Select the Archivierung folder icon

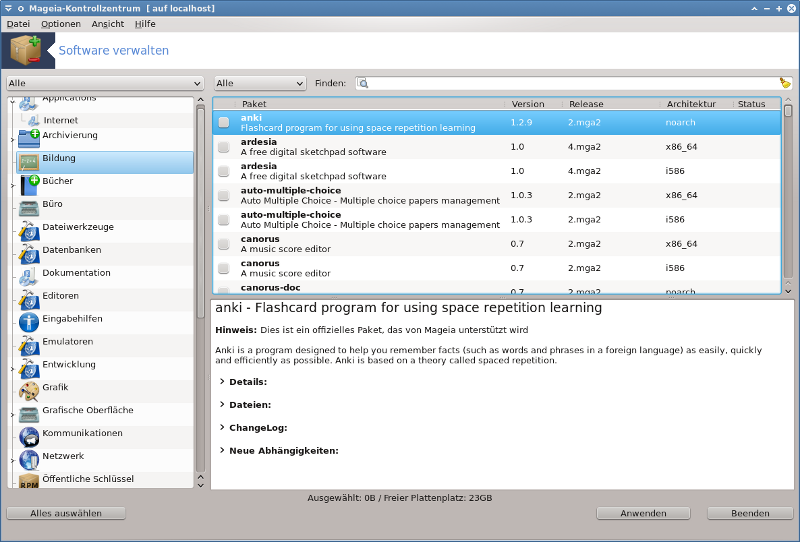29,138
